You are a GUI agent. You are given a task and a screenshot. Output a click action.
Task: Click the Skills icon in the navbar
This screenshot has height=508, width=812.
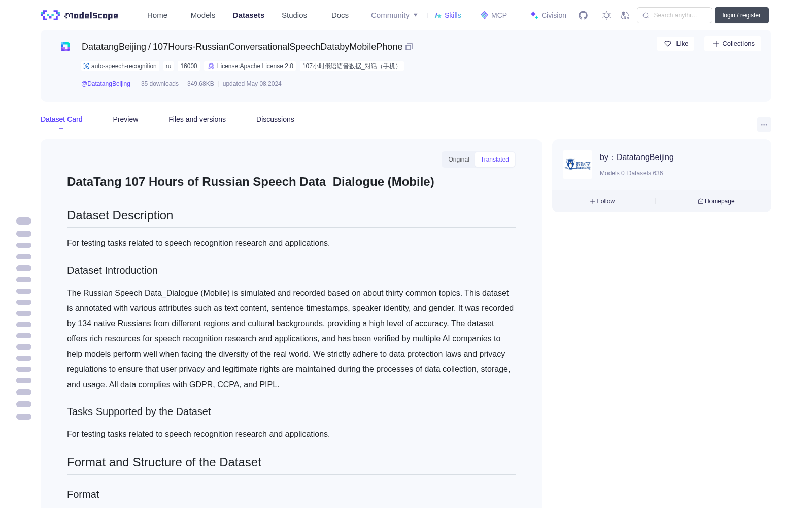click(438, 15)
